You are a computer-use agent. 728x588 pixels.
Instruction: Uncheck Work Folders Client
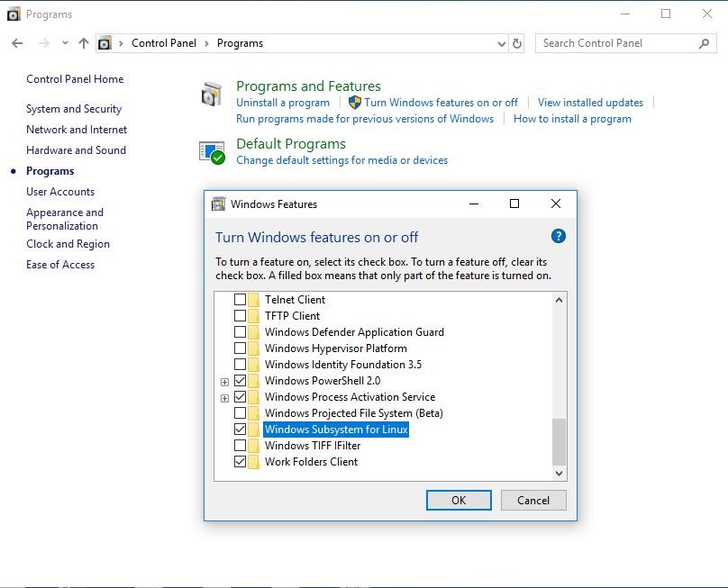click(x=240, y=462)
